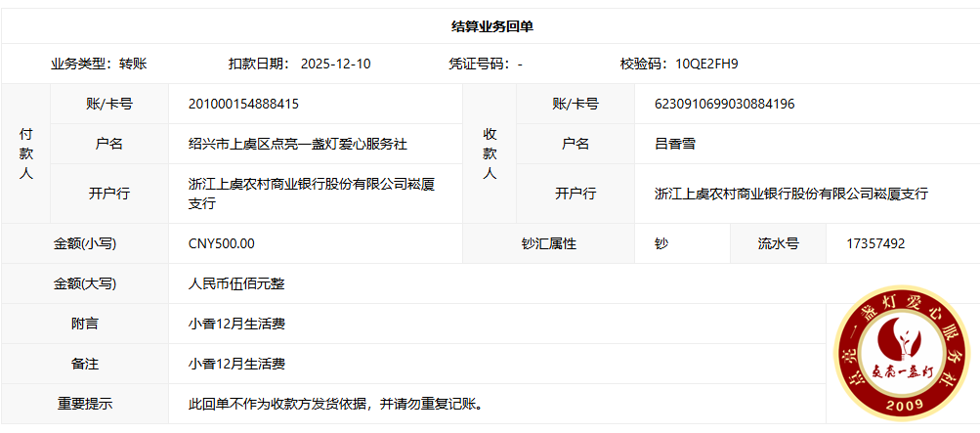The image size is (980, 433).
Task: Select the uppercase amount 人民币伍佰元整
Action: pyautogui.click(x=236, y=283)
